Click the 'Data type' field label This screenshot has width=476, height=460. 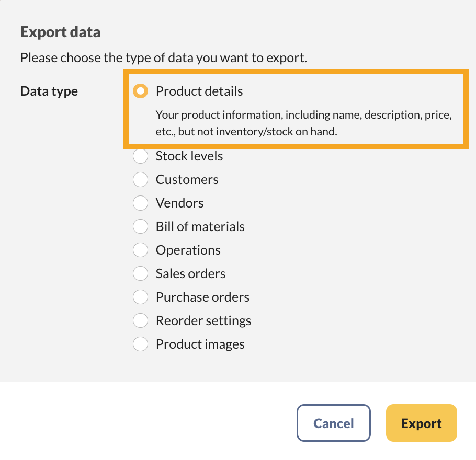[49, 91]
